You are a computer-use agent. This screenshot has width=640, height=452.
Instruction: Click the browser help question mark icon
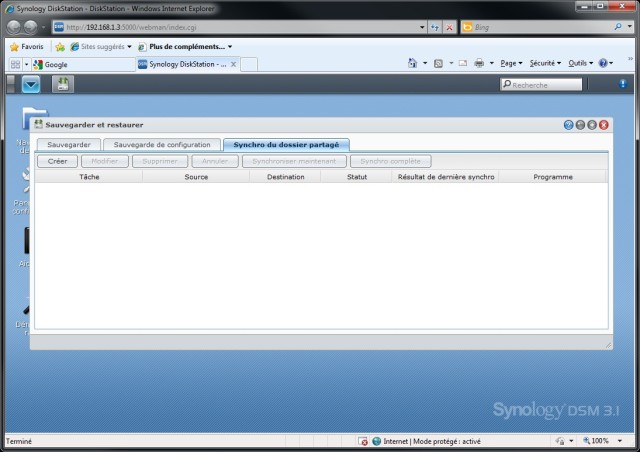603,63
